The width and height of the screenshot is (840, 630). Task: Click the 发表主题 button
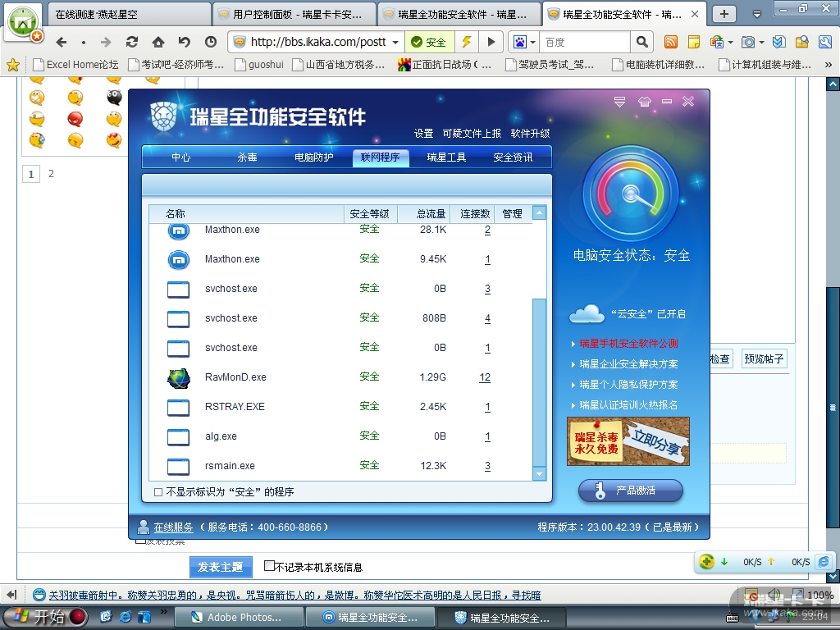220,567
